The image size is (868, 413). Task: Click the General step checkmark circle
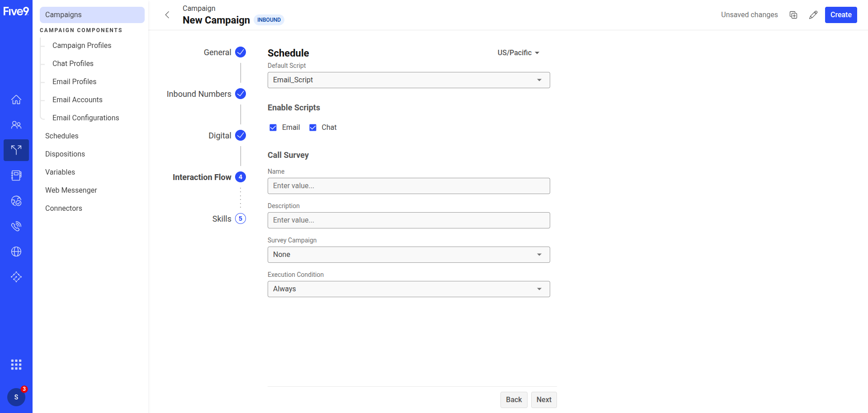(x=241, y=52)
